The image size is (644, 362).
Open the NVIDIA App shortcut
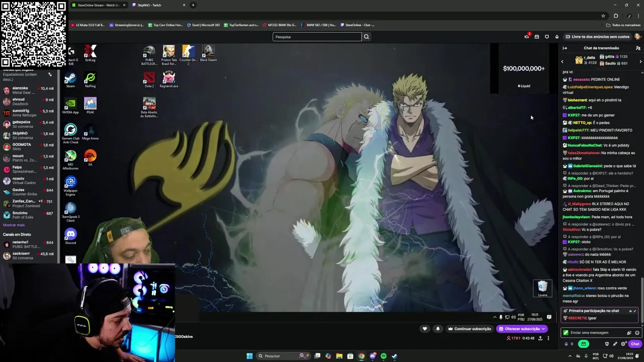70,106
